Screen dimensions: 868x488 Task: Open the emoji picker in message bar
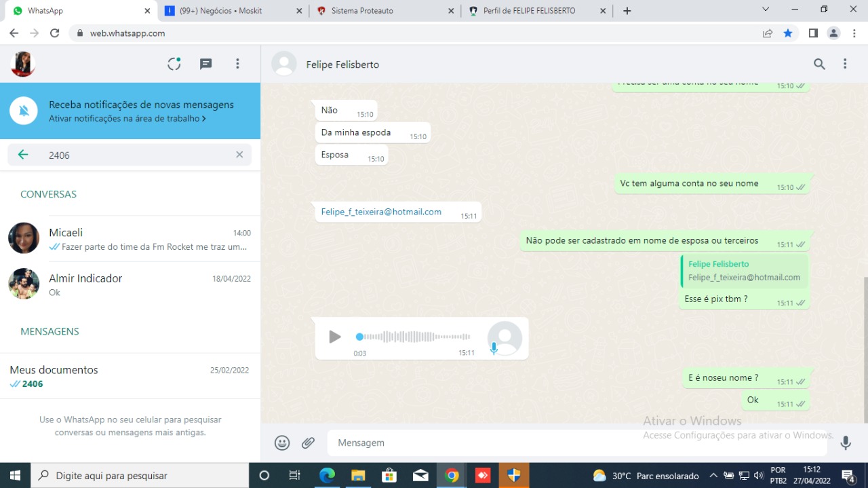pyautogui.click(x=282, y=443)
